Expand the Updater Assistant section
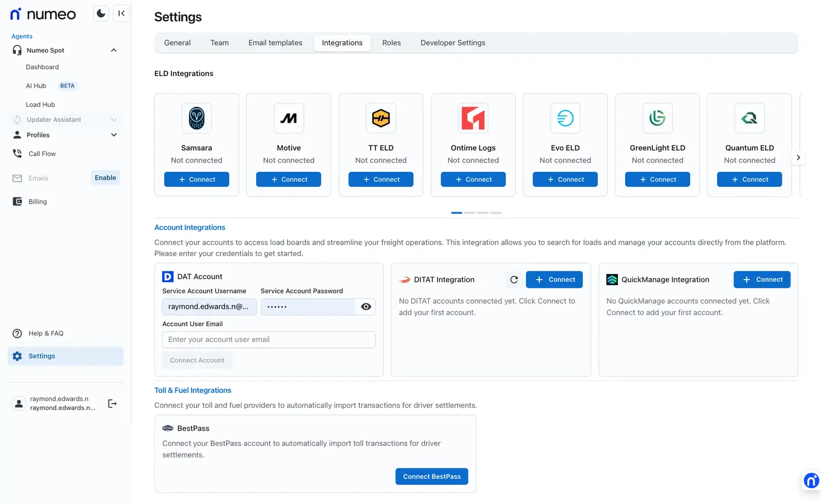 pos(114,120)
